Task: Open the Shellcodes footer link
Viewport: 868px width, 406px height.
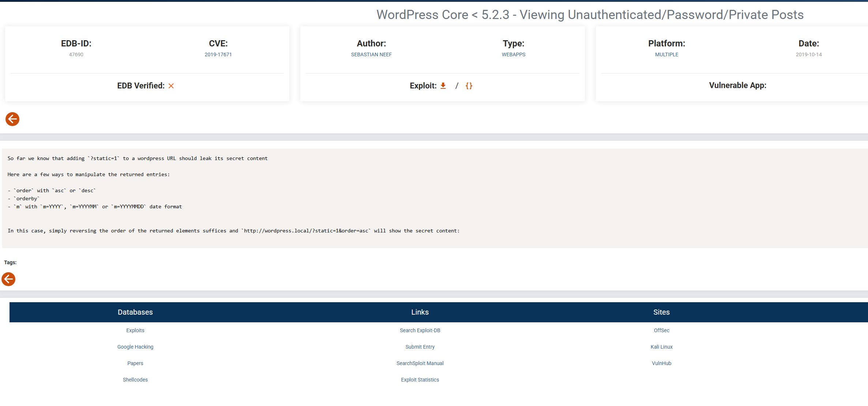Action: pos(135,380)
